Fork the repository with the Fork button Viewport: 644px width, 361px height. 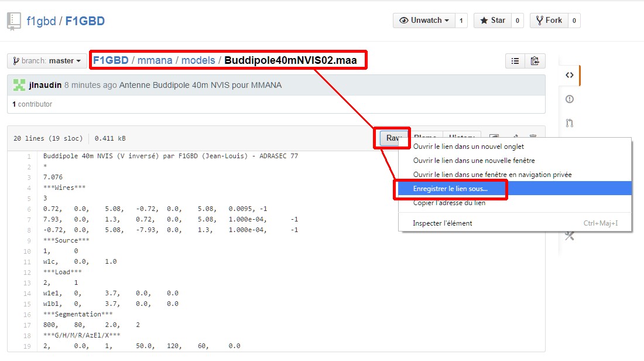549,20
